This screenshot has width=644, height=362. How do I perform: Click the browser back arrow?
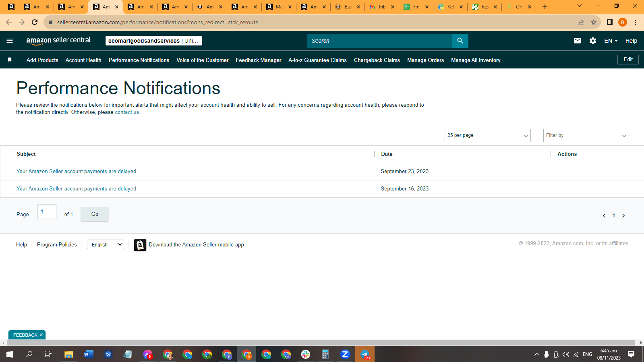pyautogui.click(x=9, y=22)
